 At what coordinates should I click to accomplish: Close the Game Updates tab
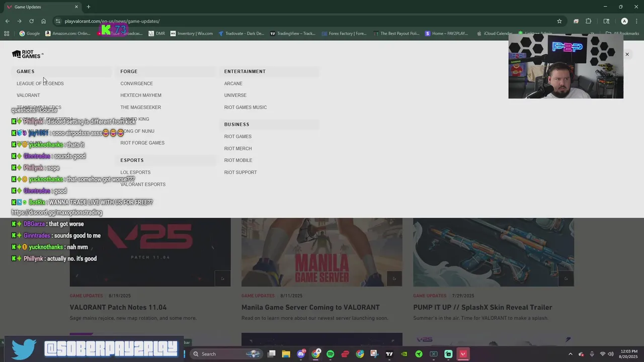(76, 7)
